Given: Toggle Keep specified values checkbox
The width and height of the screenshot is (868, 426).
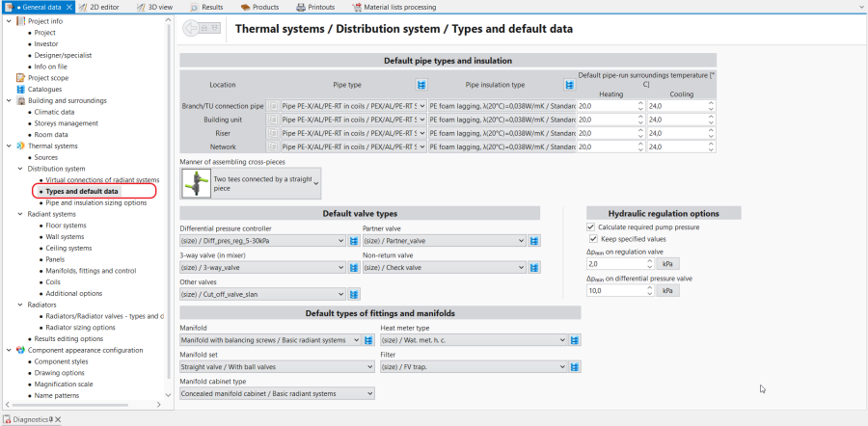Looking at the screenshot, I should [x=593, y=239].
